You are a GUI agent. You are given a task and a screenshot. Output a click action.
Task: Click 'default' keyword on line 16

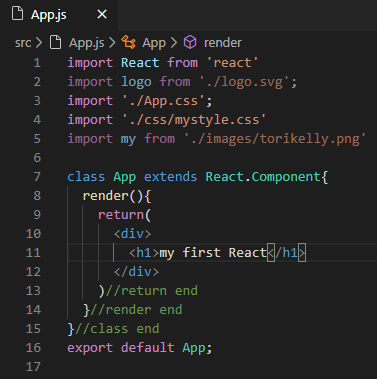[x=147, y=348]
